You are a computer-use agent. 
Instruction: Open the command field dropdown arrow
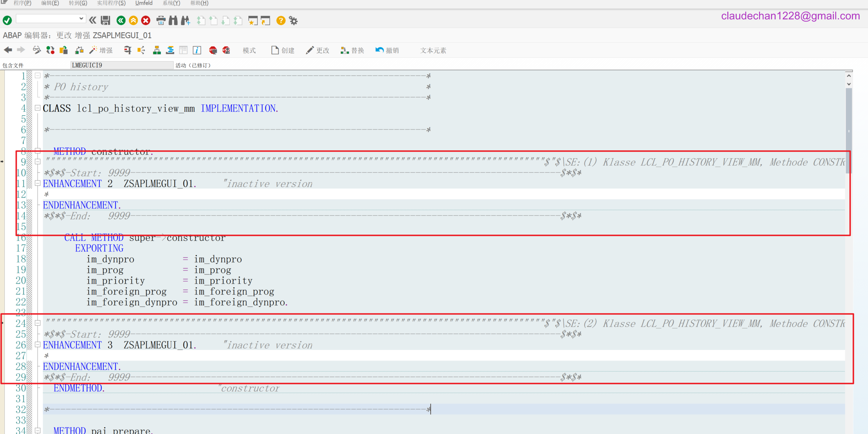coord(81,18)
